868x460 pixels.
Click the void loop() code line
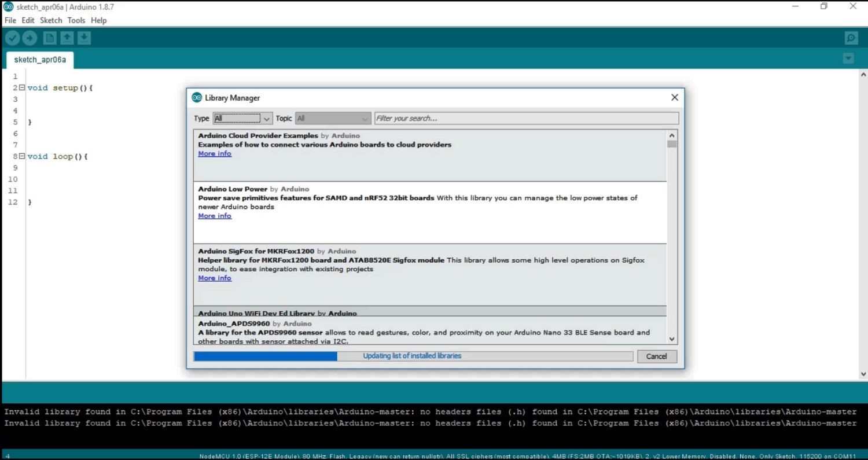(x=58, y=156)
